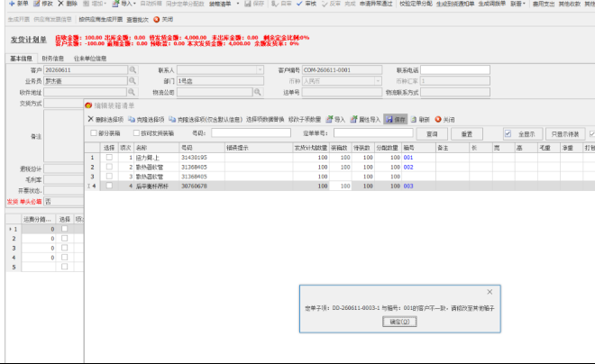Click the search icon next to 业务员 field

point(132,81)
